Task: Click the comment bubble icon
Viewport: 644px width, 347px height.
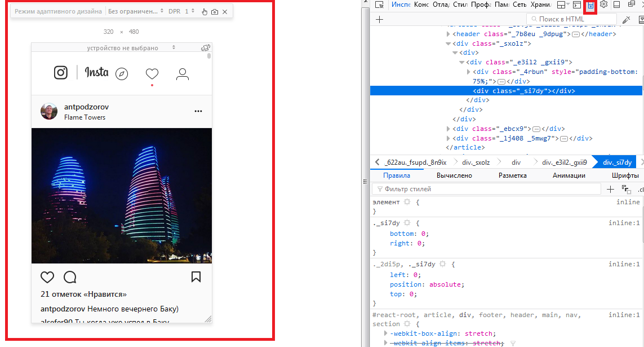Action: click(x=70, y=277)
